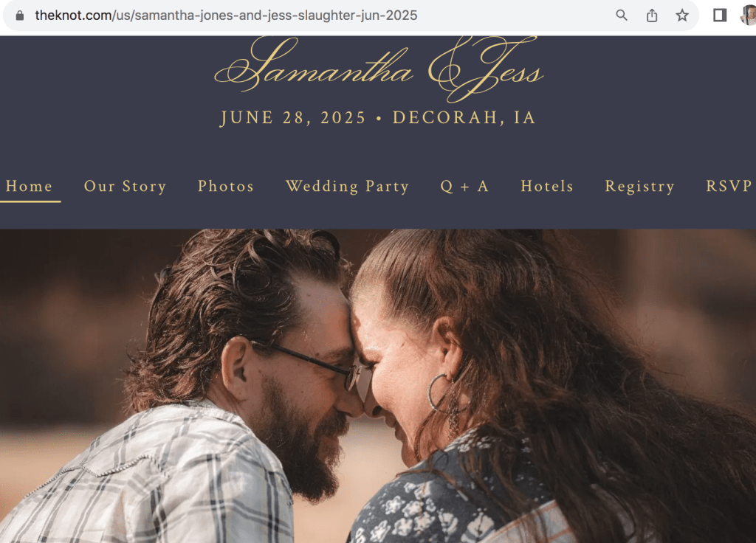Open the RSVP page
756x543 pixels.
(x=729, y=186)
